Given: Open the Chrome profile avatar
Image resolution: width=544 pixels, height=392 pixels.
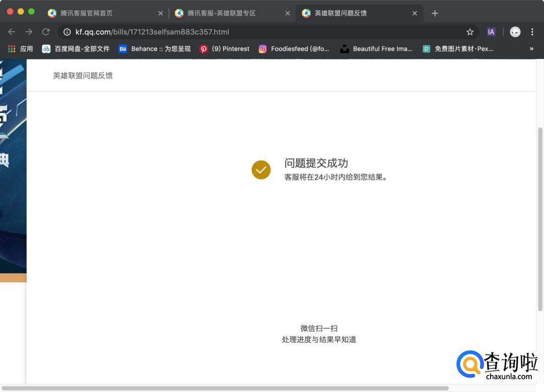Looking at the screenshot, I should click(515, 32).
